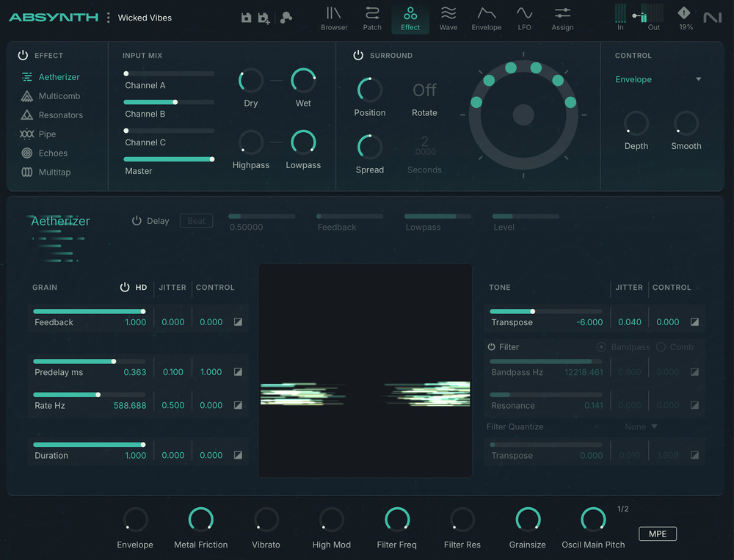Screen dimensions: 734x560
Task: Click the control Depth knob
Action: tap(636, 123)
